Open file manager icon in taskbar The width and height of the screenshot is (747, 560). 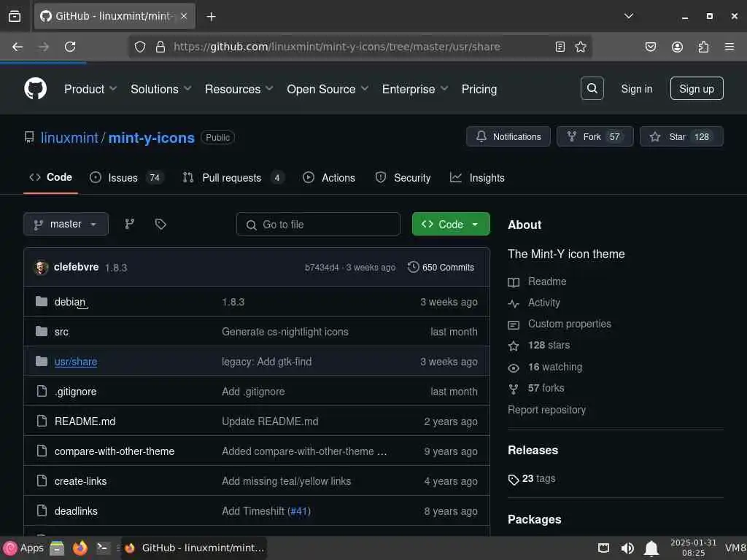pos(57,548)
